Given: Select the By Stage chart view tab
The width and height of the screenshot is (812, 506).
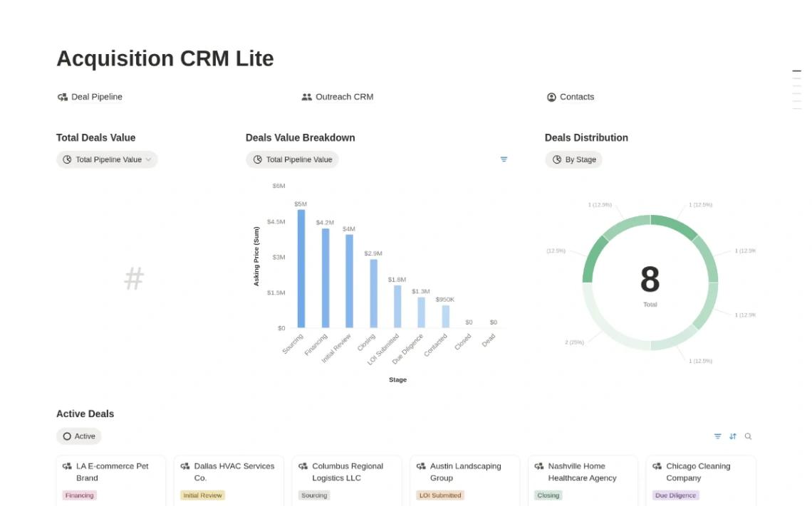Looking at the screenshot, I should pyautogui.click(x=574, y=159).
